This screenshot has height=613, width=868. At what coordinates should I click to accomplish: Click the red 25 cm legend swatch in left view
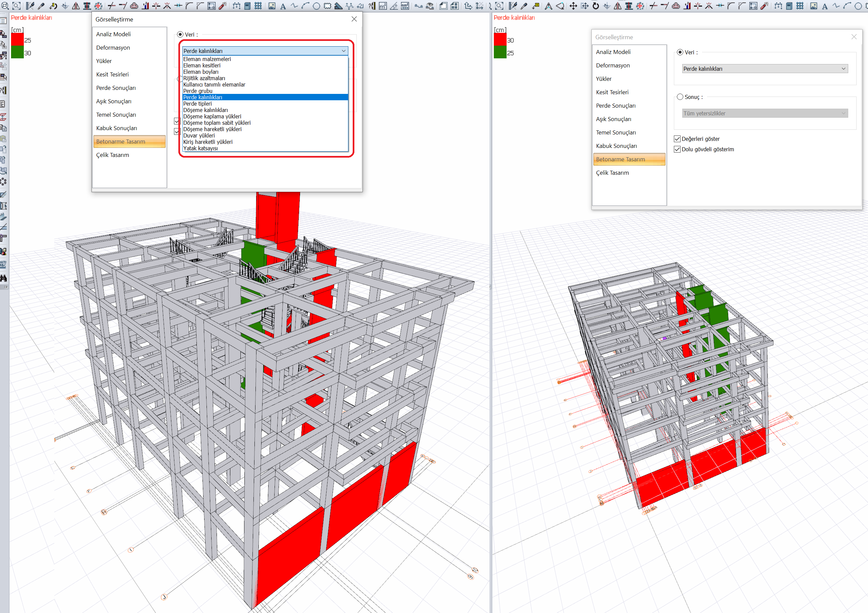point(17,40)
